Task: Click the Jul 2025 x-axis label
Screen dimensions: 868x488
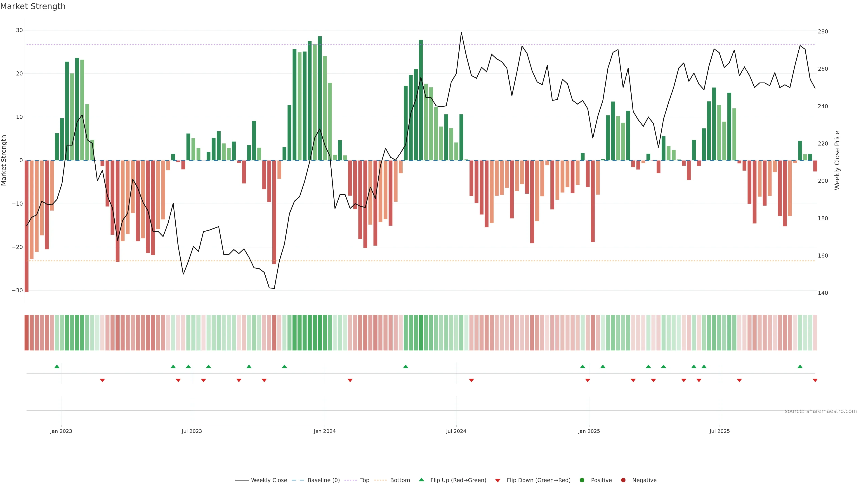Action: (719, 431)
